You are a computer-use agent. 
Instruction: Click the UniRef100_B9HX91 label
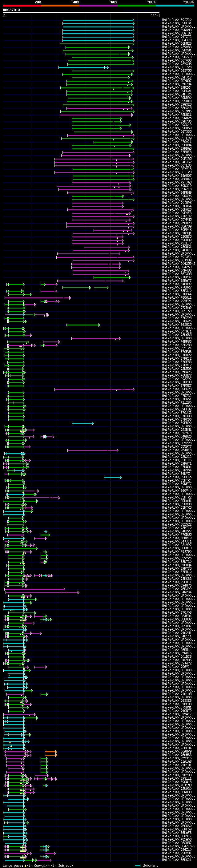point(177,50)
